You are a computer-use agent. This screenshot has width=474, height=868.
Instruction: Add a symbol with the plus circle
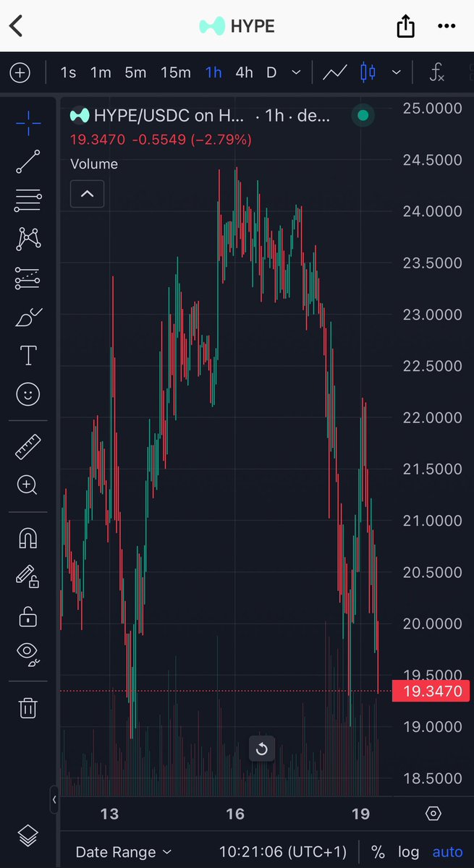20,72
